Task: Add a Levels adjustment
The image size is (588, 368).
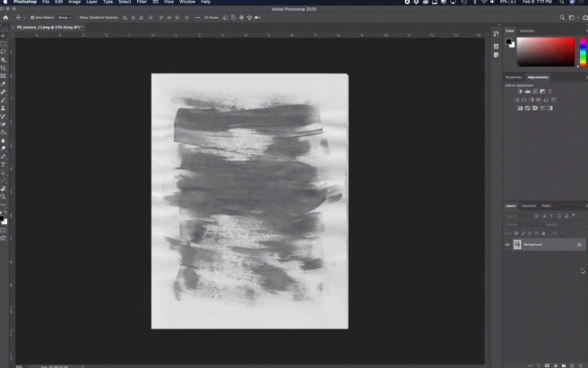Action: 527,92
